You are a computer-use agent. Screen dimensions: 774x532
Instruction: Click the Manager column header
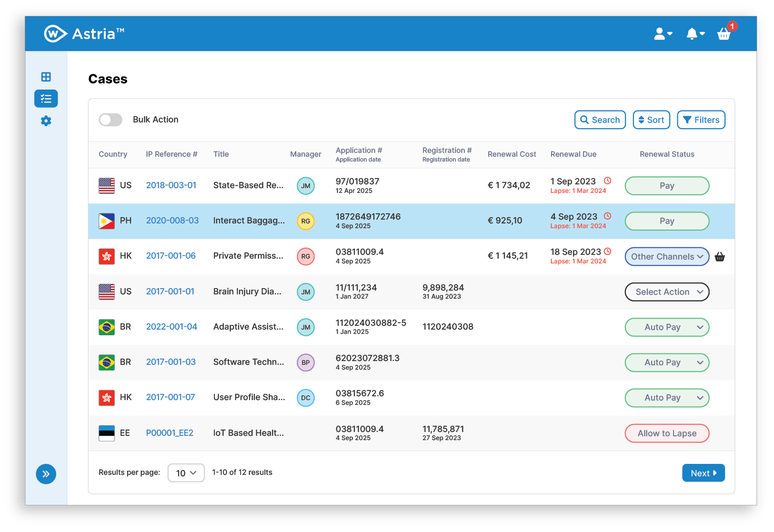306,154
